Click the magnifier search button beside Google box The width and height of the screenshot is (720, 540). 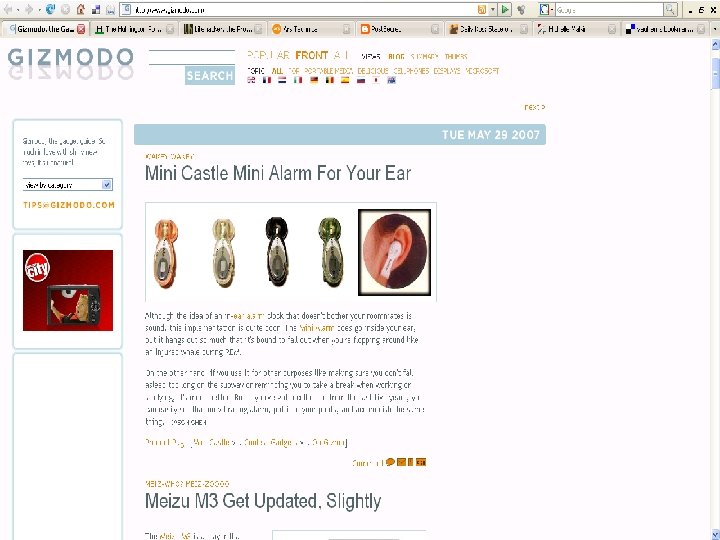[670, 9]
